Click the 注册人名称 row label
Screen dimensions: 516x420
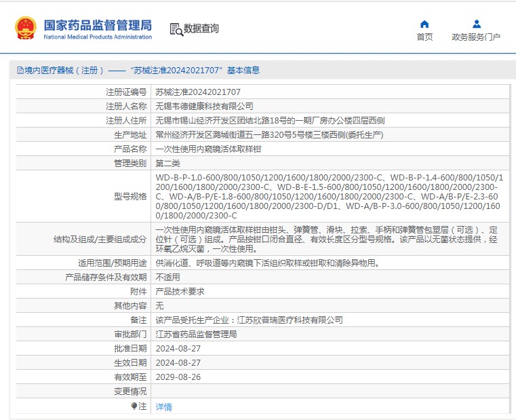click(126, 106)
